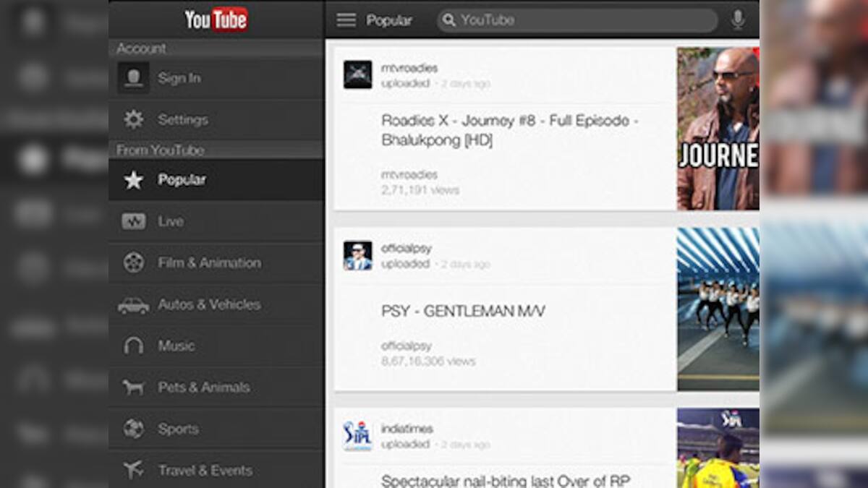Click the Travel & Events airplane icon
This screenshot has height=488, width=868.
click(x=134, y=470)
